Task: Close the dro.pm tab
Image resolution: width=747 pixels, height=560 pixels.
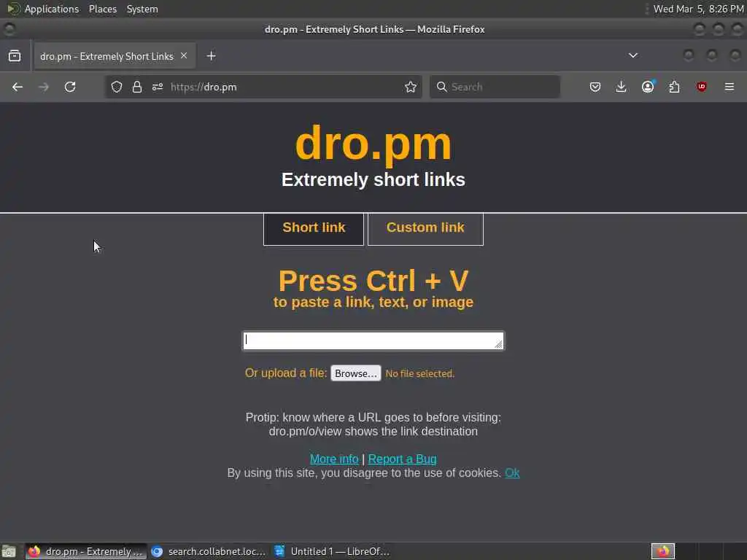Action: point(184,55)
